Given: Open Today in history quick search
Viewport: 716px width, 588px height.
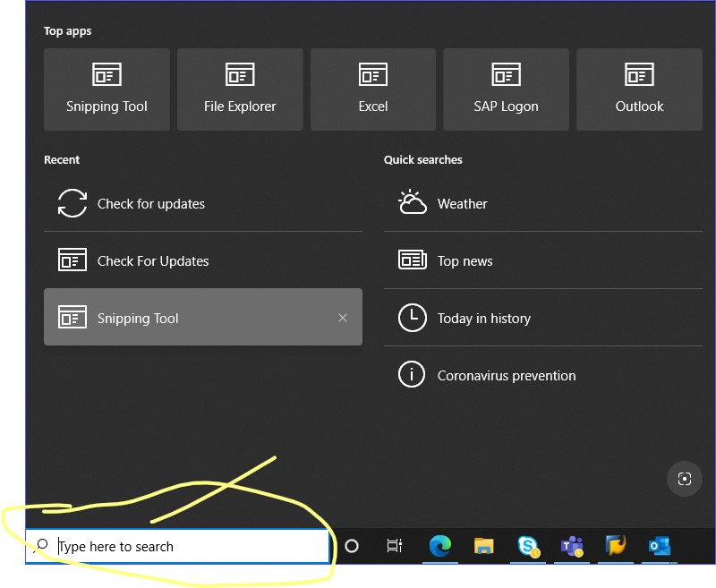Looking at the screenshot, I should click(543, 318).
